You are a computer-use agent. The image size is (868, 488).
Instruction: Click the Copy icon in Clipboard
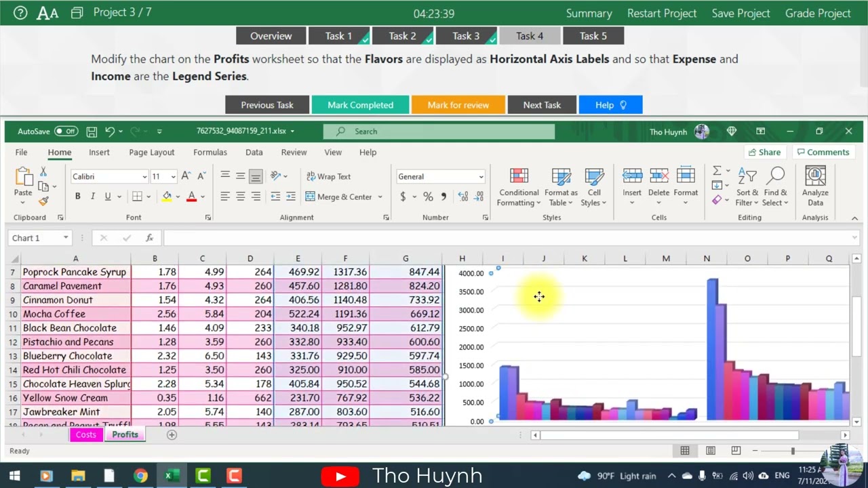point(43,186)
